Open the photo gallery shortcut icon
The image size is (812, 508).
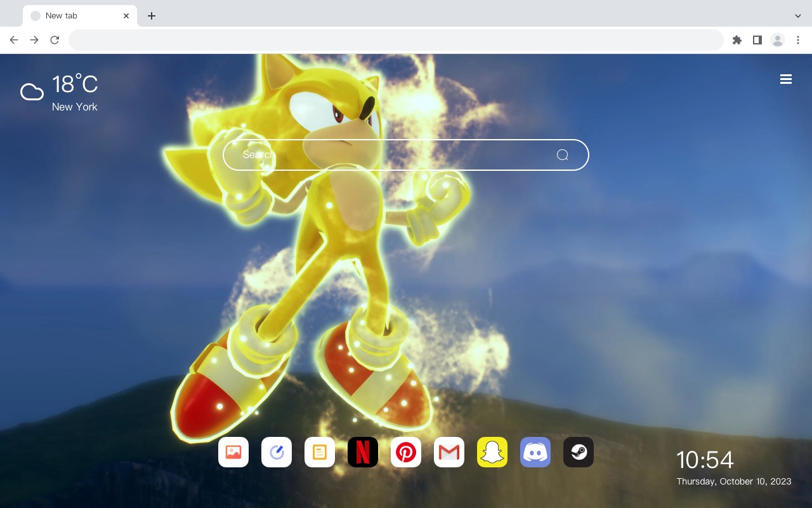click(233, 452)
